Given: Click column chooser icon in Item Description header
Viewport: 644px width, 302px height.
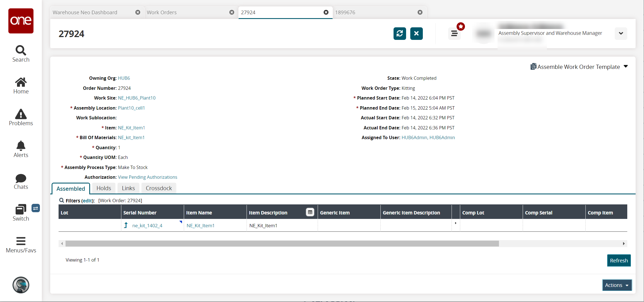Looking at the screenshot, I should pos(310,212).
